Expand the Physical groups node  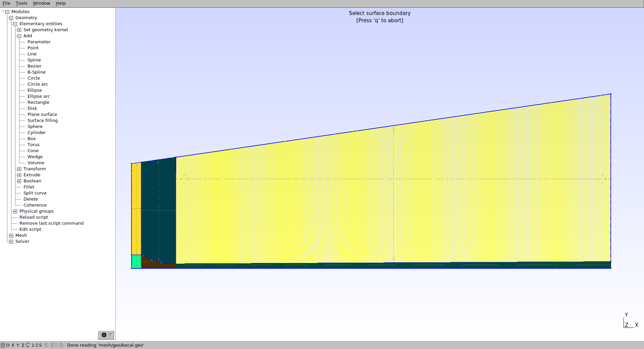click(15, 211)
